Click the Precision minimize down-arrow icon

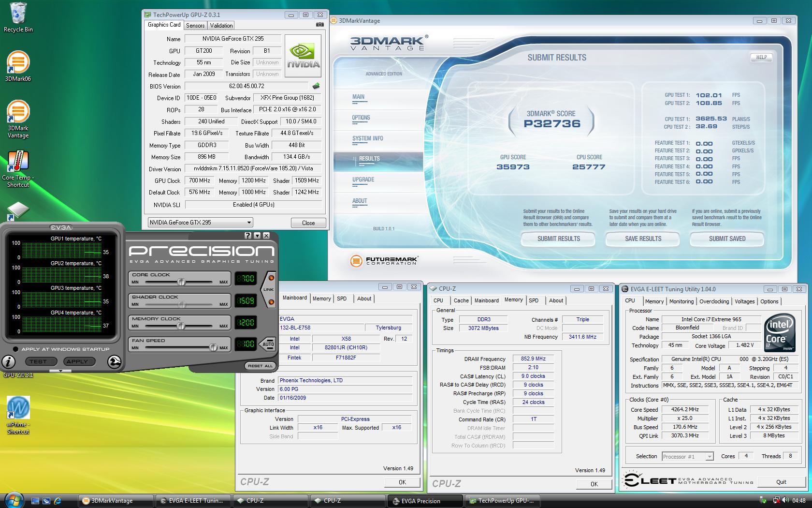pos(257,236)
